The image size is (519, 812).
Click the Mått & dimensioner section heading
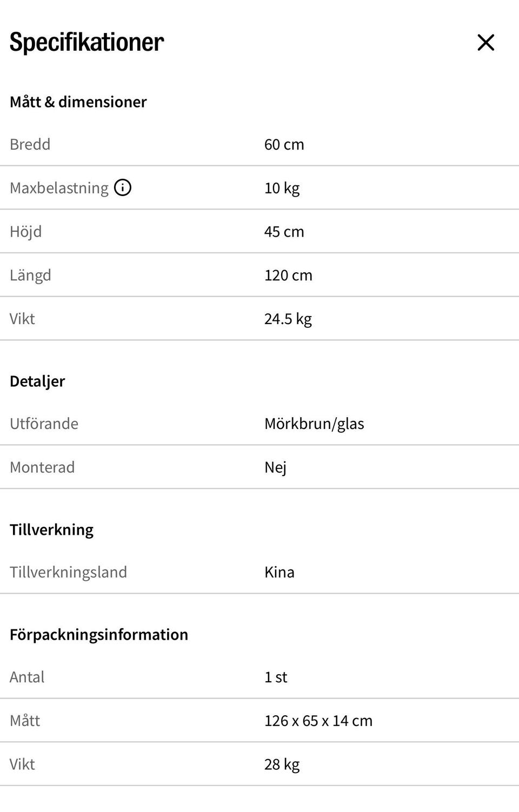78,102
